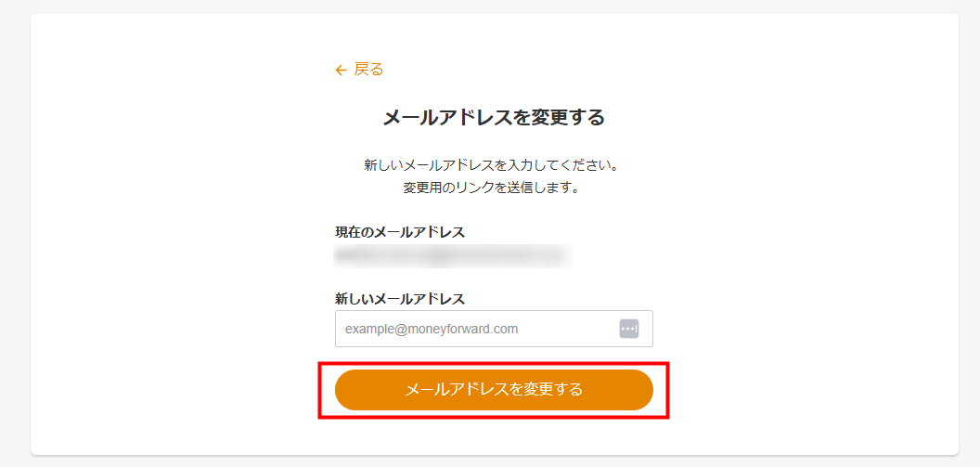Click the three-dot autofill icon in input
This screenshot has width=980, height=467.
(x=629, y=329)
